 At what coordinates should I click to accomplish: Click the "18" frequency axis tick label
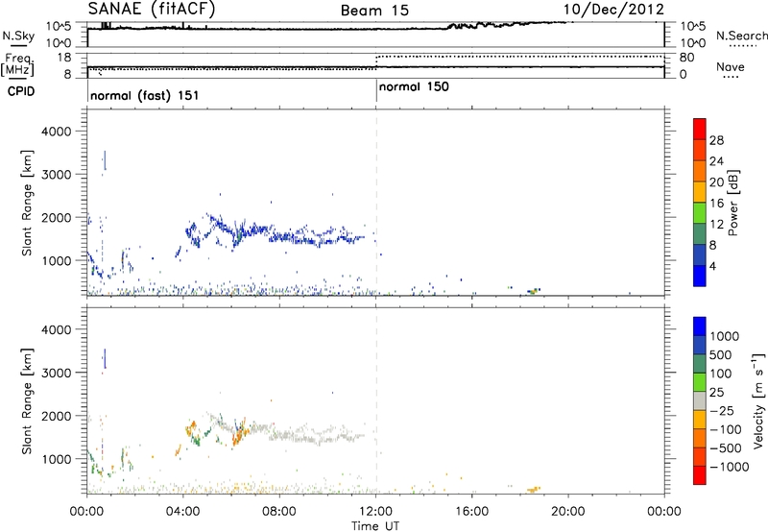tap(64, 58)
